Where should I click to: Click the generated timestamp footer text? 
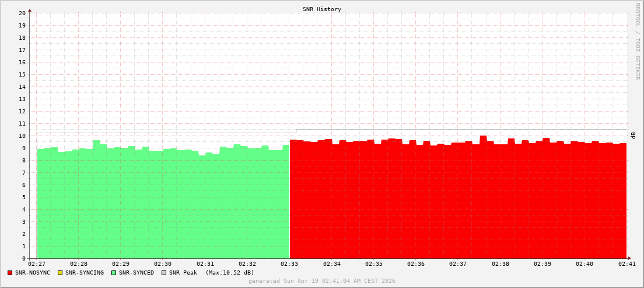click(x=321, y=281)
